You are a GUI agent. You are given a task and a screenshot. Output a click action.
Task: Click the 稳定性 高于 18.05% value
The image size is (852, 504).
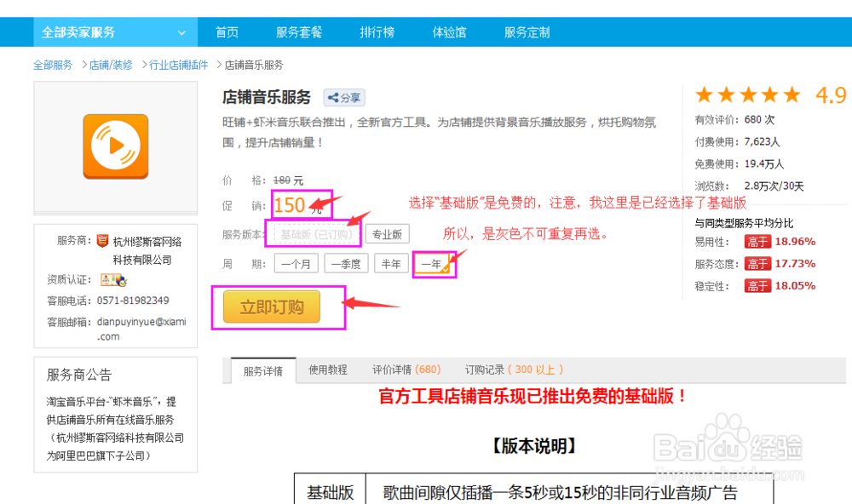coord(780,286)
